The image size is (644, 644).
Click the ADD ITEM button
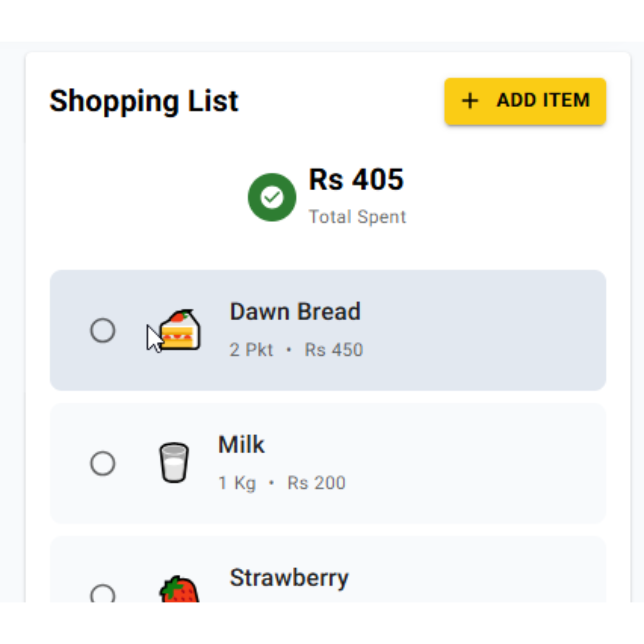click(x=525, y=101)
